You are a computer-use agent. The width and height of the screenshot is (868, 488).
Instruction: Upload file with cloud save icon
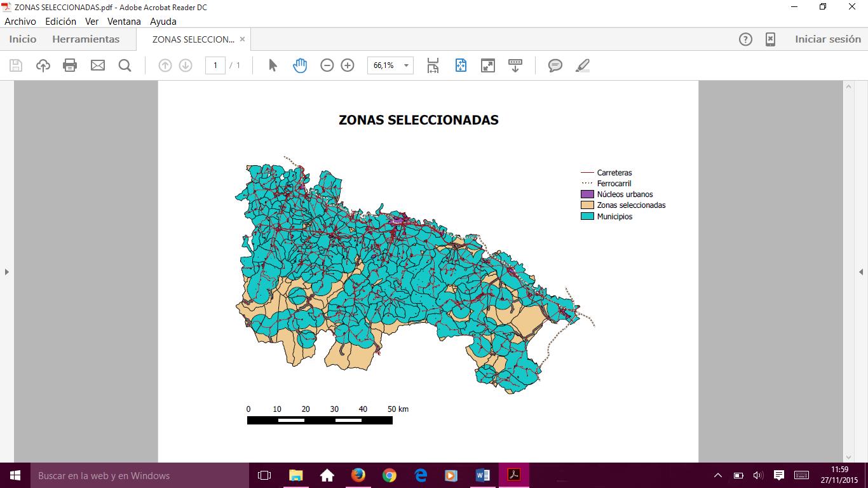pyautogui.click(x=43, y=65)
